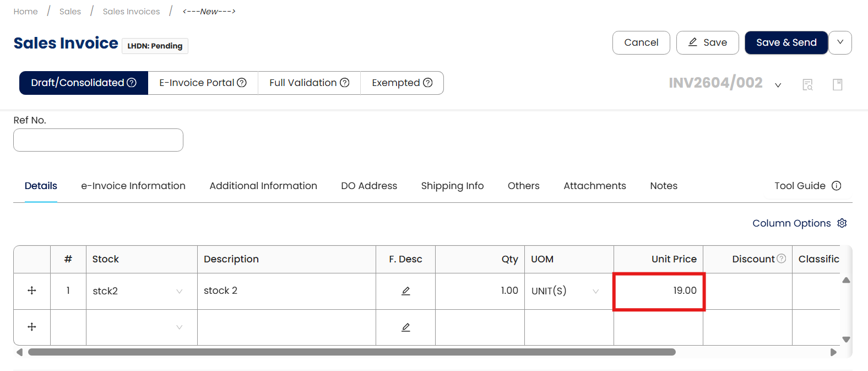The height and width of the screenshot is (371, 868).
Task: Click F. Desc edit pencil in empty row
Action: pyautogui.click(x=406, y=327)
